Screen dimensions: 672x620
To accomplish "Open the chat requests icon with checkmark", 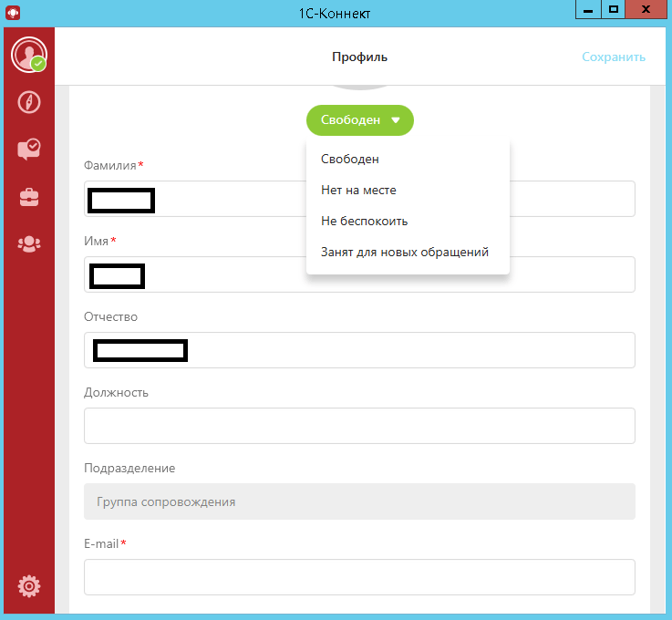I will tap(28, 150).
